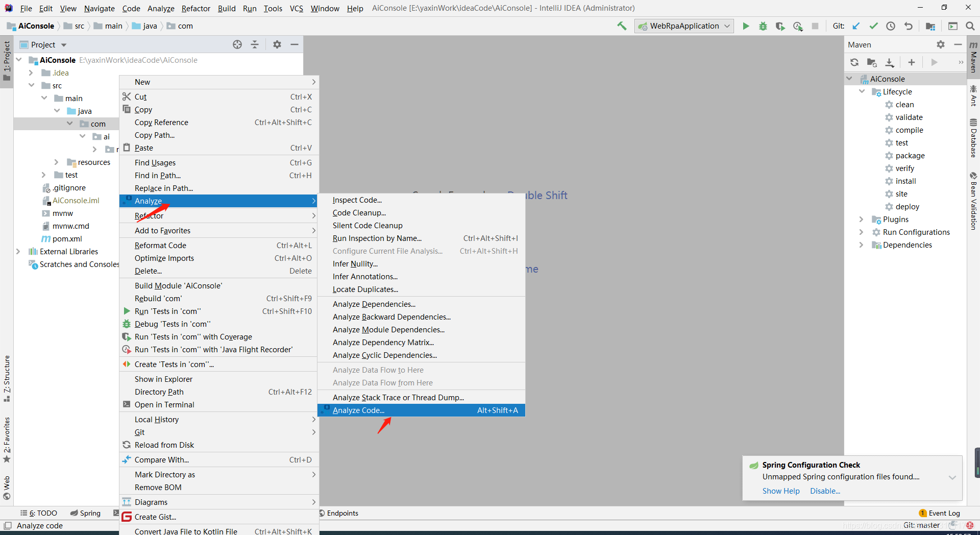
Task: Expand External Libraries node
Action: pos(18,251)
